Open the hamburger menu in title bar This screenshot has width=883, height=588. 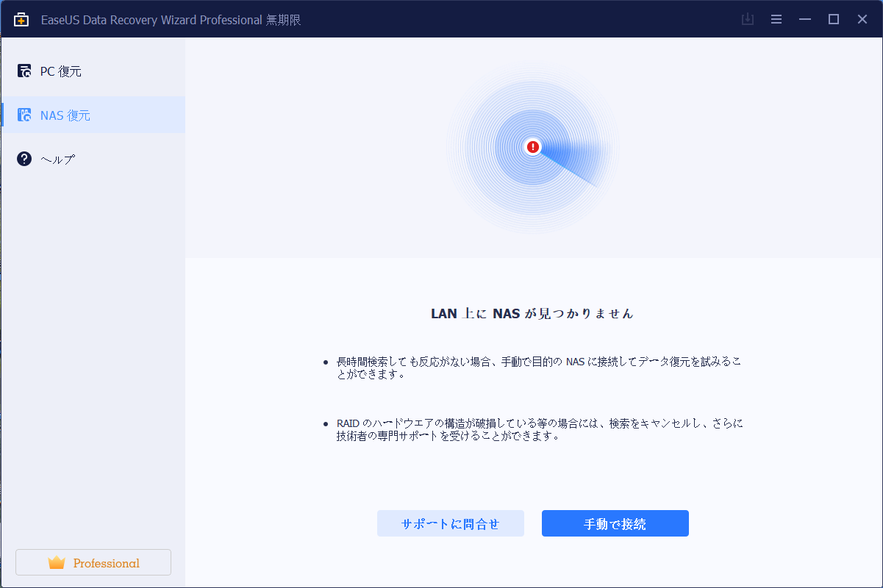pyautogui.click(x=776, y=20)
